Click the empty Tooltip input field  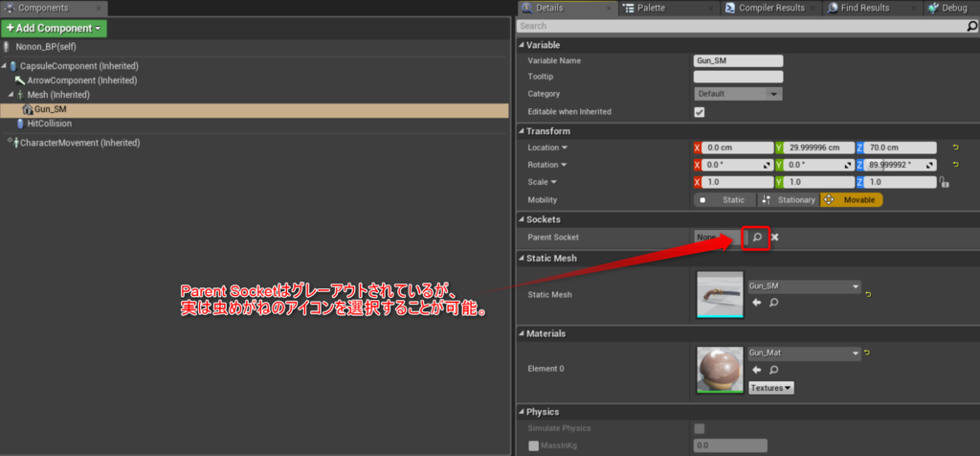[738, 77]
